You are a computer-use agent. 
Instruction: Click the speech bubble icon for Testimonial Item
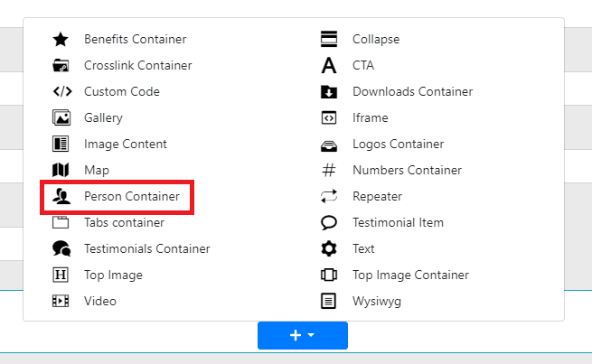[329, 223]
